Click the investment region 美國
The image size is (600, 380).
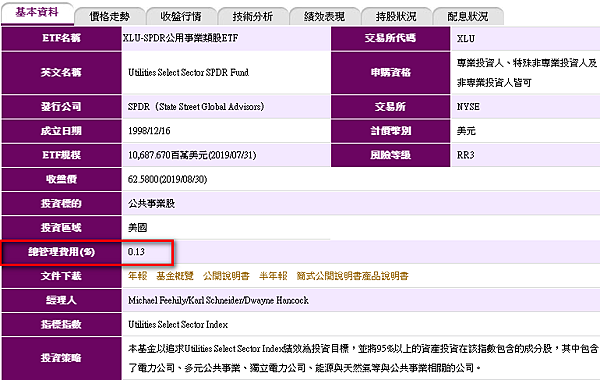click(x=137, y=228)
